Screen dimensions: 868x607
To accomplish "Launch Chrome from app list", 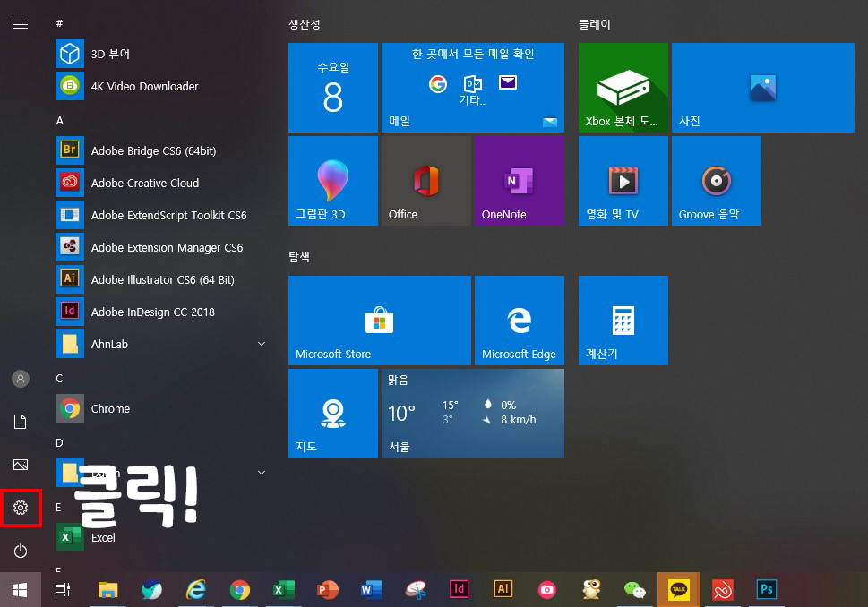I will coord(160,408).
